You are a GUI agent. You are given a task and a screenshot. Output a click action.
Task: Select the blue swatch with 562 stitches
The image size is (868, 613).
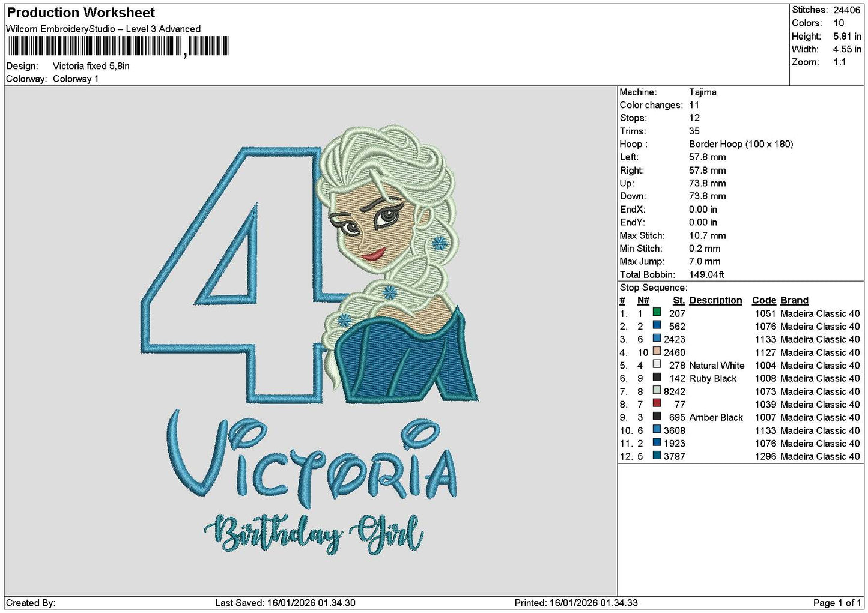pos(657,326)
